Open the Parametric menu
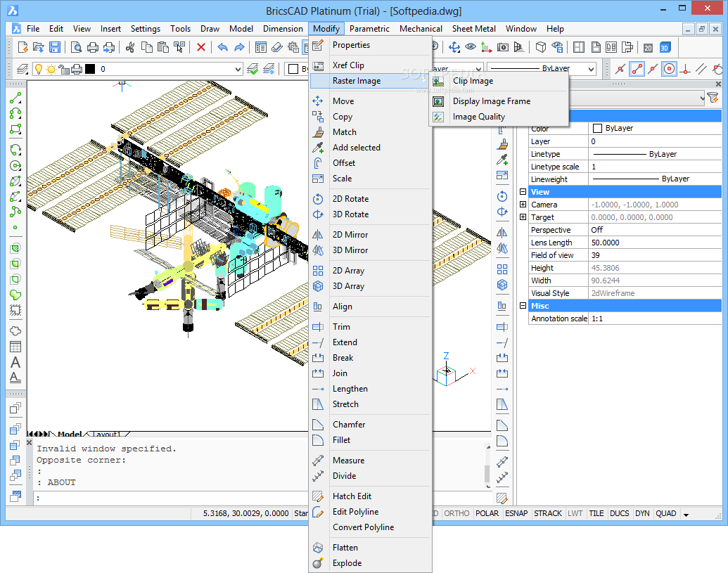The image size is (728, 573). click(x=369, y=29)
